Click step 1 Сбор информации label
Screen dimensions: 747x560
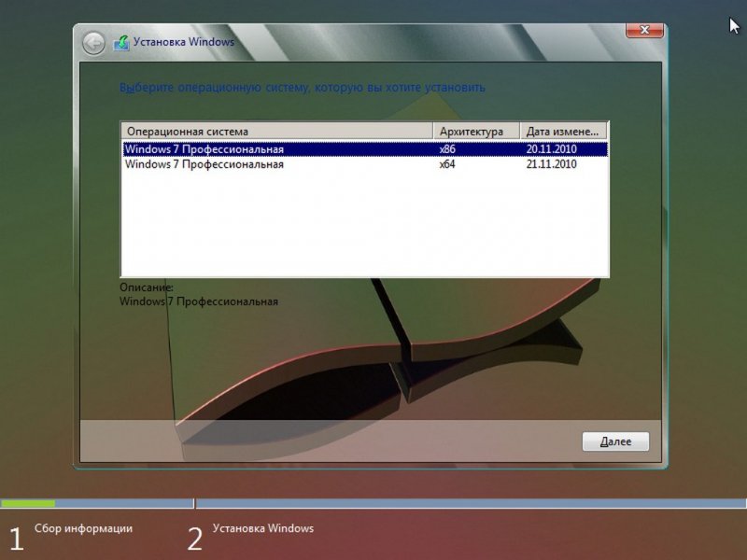pyautogui.click(x=83, y=528)
